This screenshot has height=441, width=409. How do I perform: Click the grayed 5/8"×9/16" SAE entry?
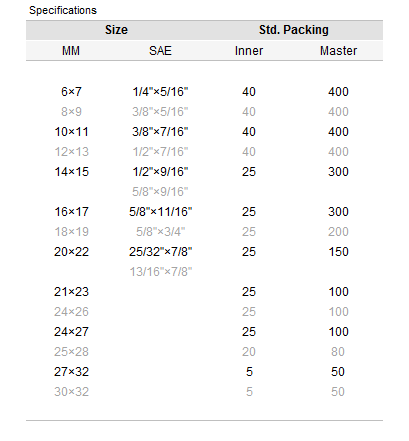pos(160,192)
